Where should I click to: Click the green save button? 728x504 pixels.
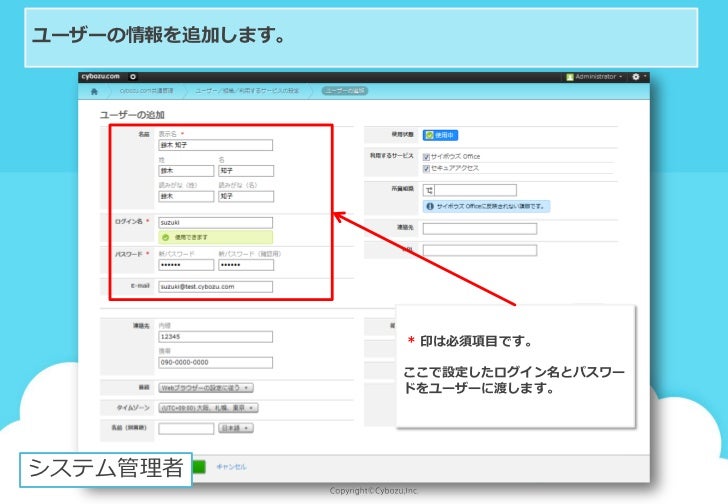(199, 467)
